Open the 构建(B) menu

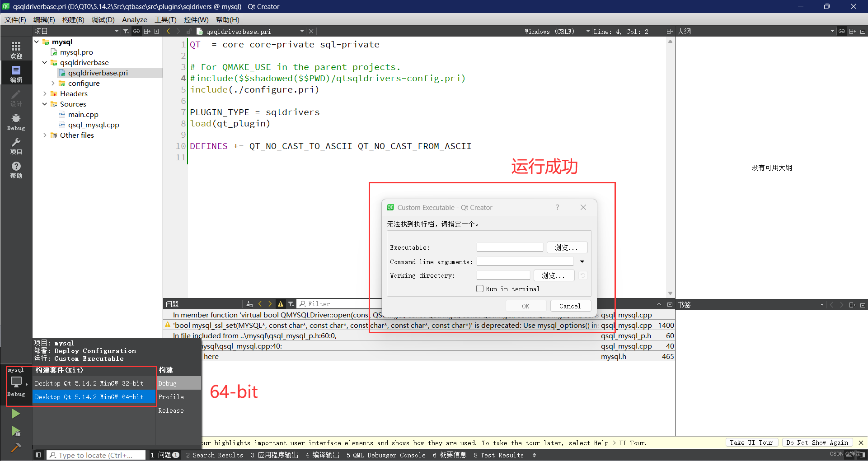73,19
